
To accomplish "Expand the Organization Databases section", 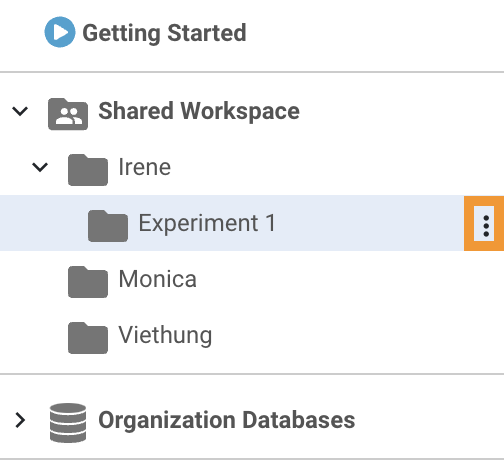I will pos(20,420).
